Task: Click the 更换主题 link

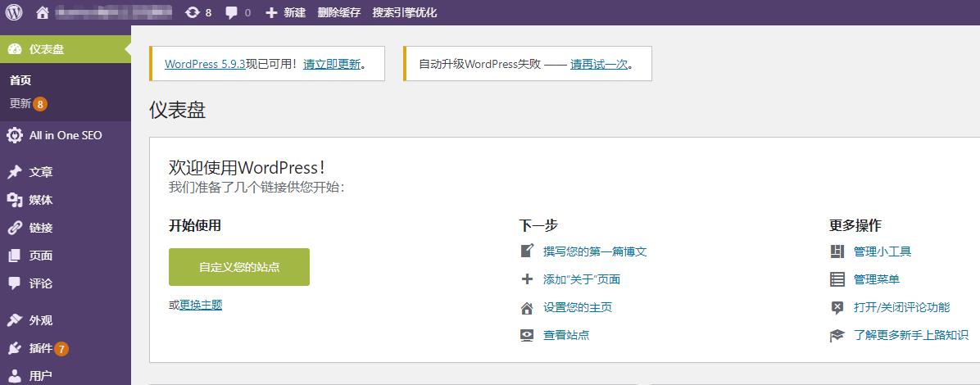Action: tap(201, 305)
